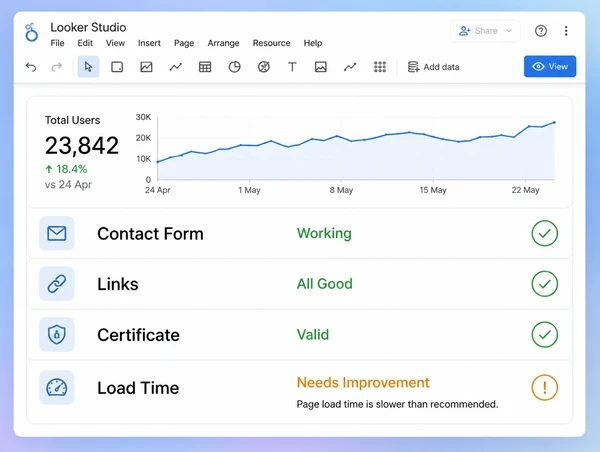The height and width of the screenshot is (452, 600).
Task: Click the last data point on the line chart
Action: point(554,122)
